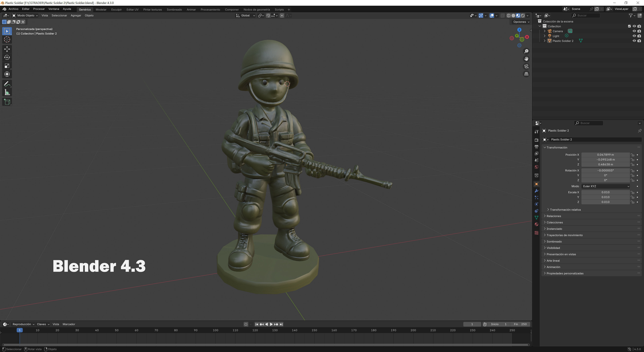Disable Camera in renders
Viewport: 644px width, 352px height.
639,31
